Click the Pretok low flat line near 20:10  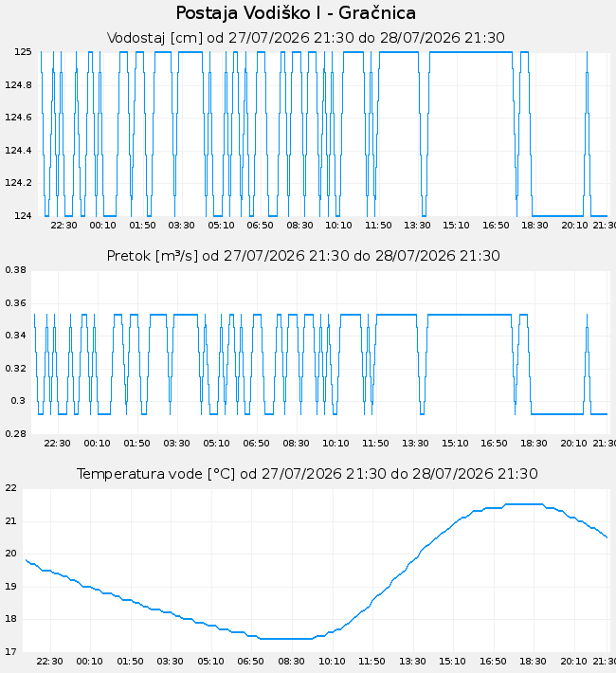pyautogui.click(x=557, y=414)
